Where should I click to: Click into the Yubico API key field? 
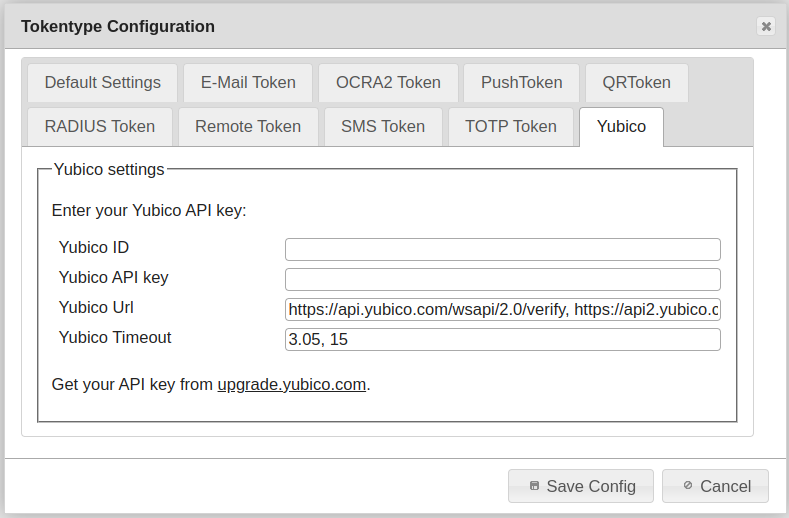pos(502,279)
